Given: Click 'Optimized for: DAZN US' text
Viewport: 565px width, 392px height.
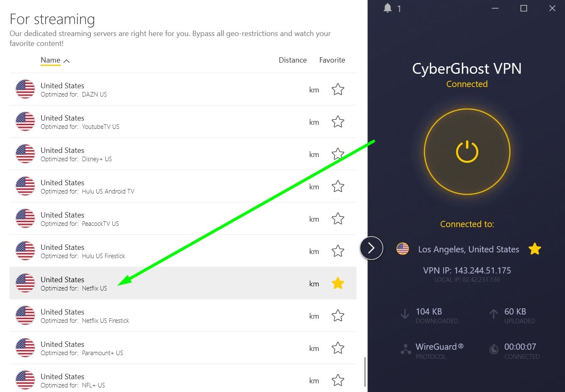Looking at the screenshot, I should tap(74, 94).
